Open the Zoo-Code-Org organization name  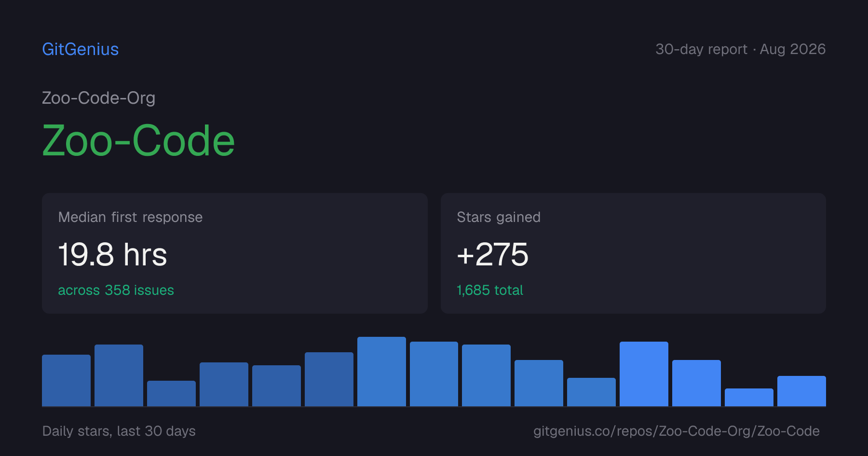[98, 98]
